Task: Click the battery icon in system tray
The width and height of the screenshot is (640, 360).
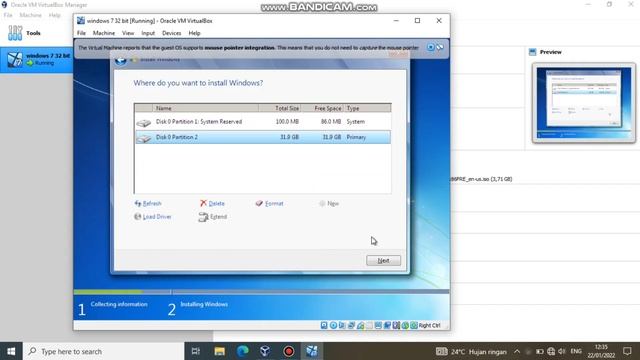Action: click(x=540, y=351)
